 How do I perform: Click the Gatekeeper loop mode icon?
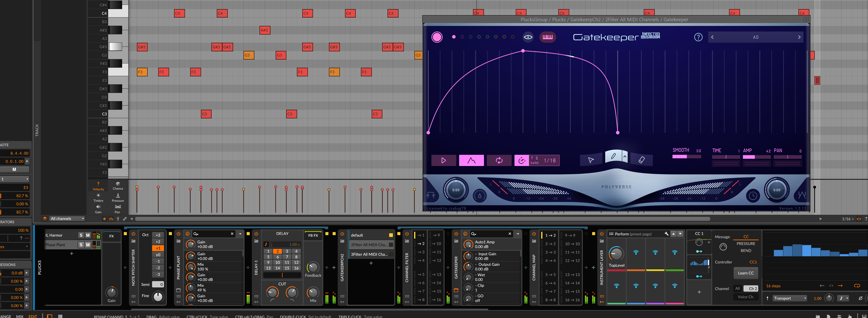coord(499,160)
